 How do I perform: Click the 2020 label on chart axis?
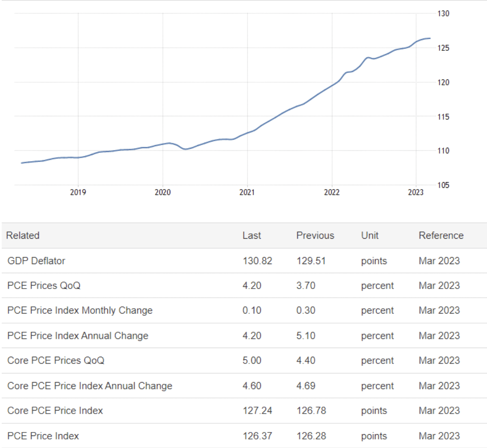click(162, 193)
